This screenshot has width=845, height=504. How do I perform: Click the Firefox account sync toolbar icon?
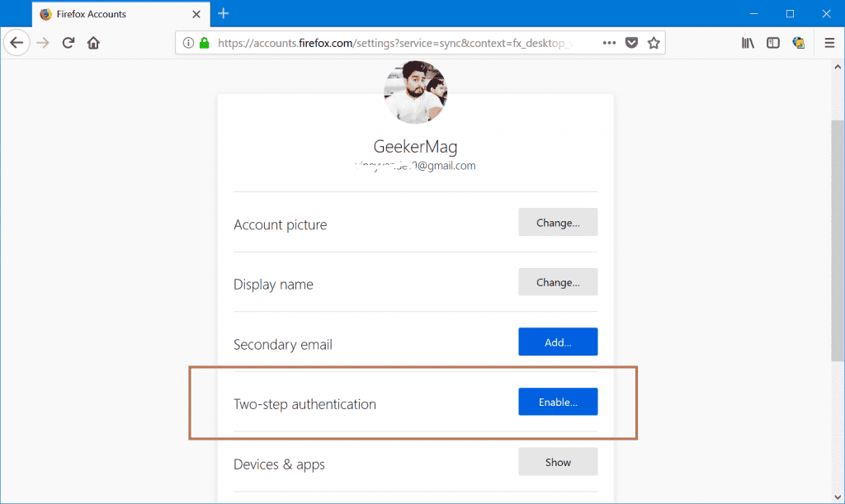[799, 43]
